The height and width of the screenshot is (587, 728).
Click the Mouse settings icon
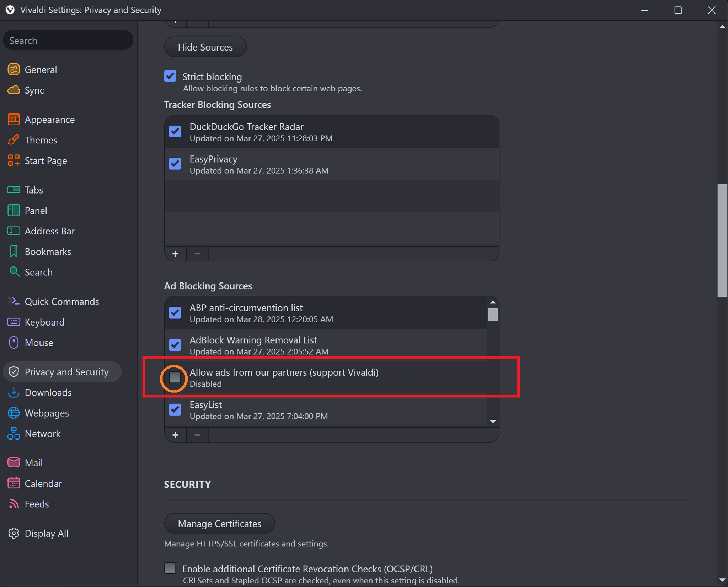click(14, 342)
